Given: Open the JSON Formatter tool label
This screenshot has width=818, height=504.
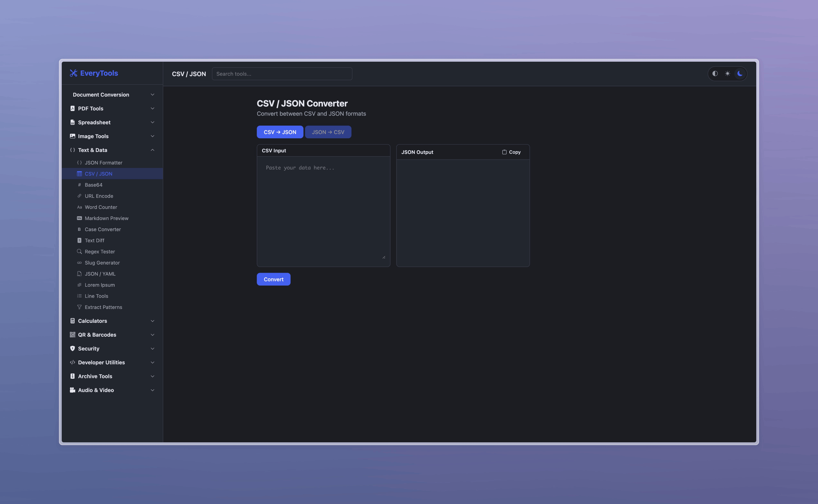Looking at the screenshot, I should [103, 163].
